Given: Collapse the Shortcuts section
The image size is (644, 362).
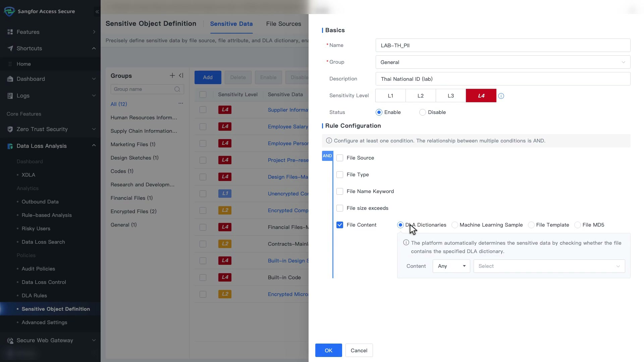Looking at the screenshot, I should coord(94,49).
